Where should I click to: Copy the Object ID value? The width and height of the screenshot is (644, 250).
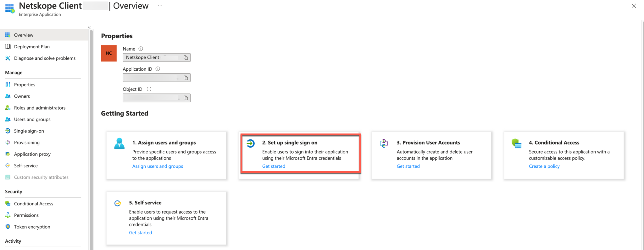[x=186, y=98]
